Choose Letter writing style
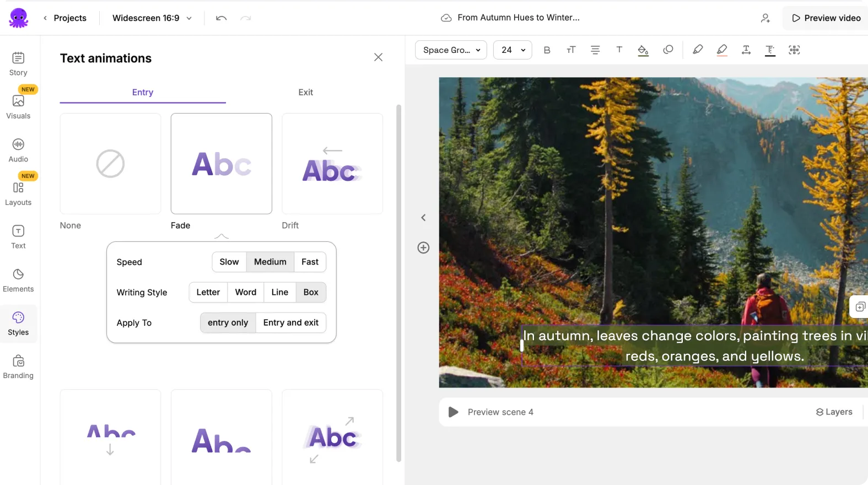 (x=208, y=292)
